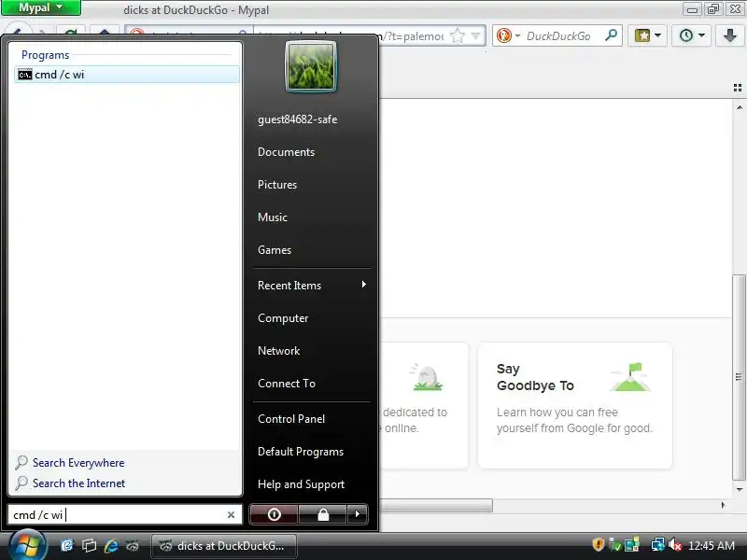The height and width of the screenshot is (560, 747).
Task: Open Default Programs
Action: coord(301,452)
